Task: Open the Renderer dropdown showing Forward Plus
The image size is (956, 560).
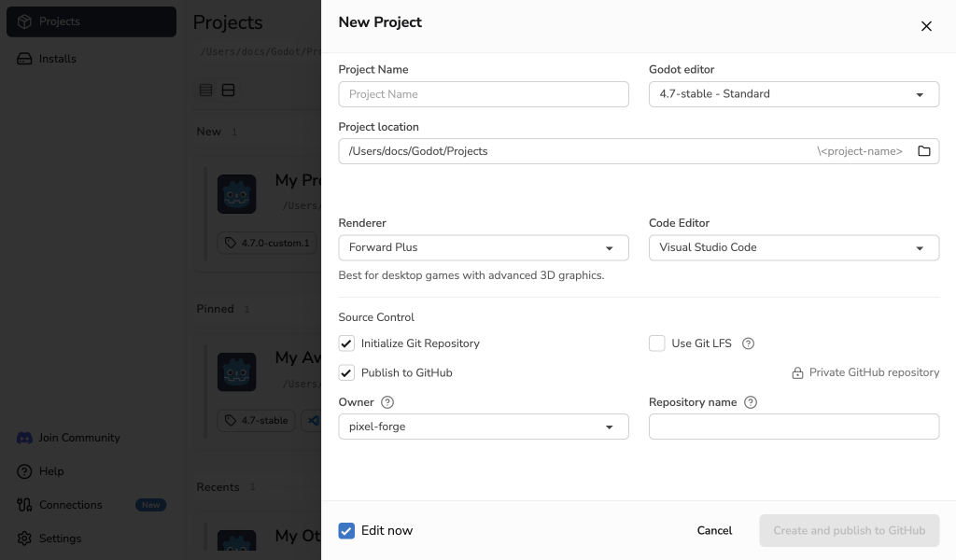Action: point(484,248)
